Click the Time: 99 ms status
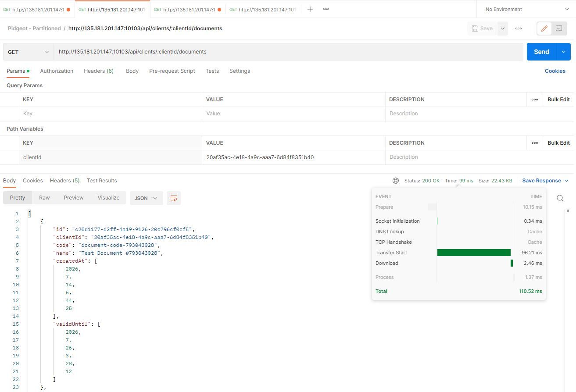The width and height of the screenshot is (576, 392). [x=459, y=181]
